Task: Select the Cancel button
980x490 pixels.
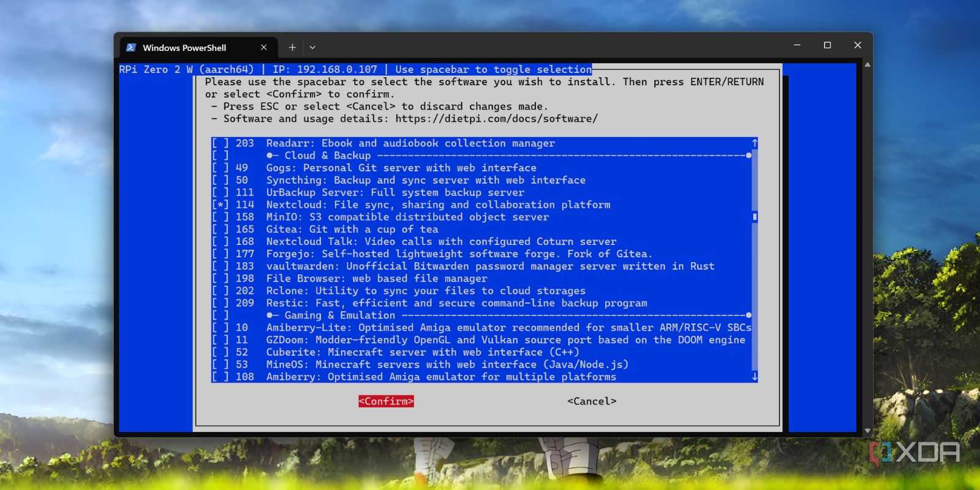Action: click(x=592, y=401)
